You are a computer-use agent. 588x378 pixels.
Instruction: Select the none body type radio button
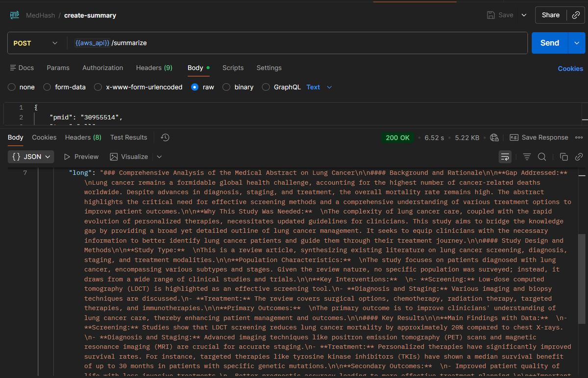click(x=12, y=87)
